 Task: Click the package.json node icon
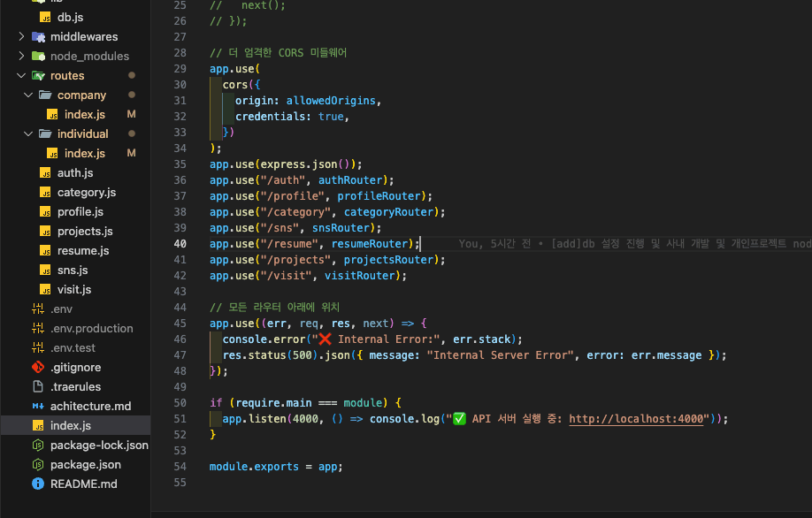(38, 465)
